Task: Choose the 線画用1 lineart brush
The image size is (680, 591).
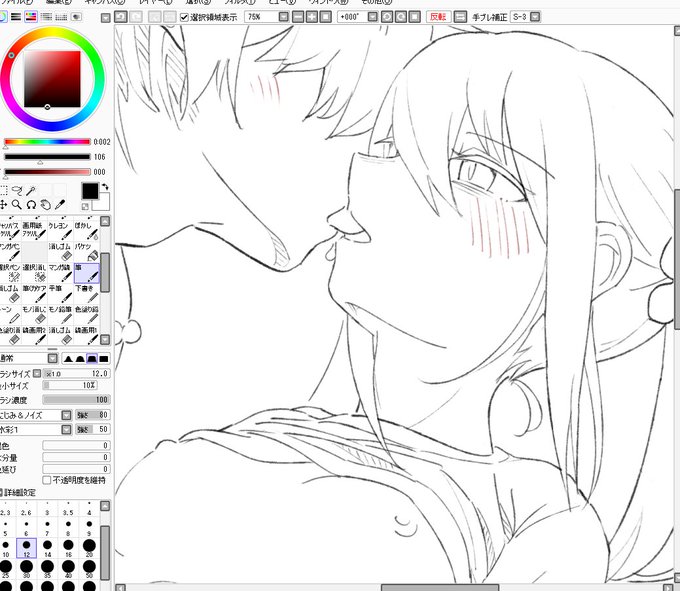Action: coord(86,336)
